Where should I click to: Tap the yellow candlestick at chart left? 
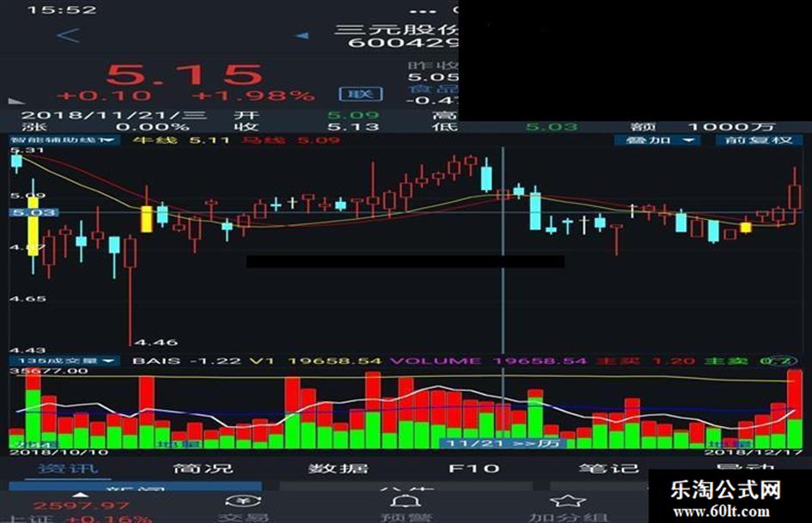[34, 226]
